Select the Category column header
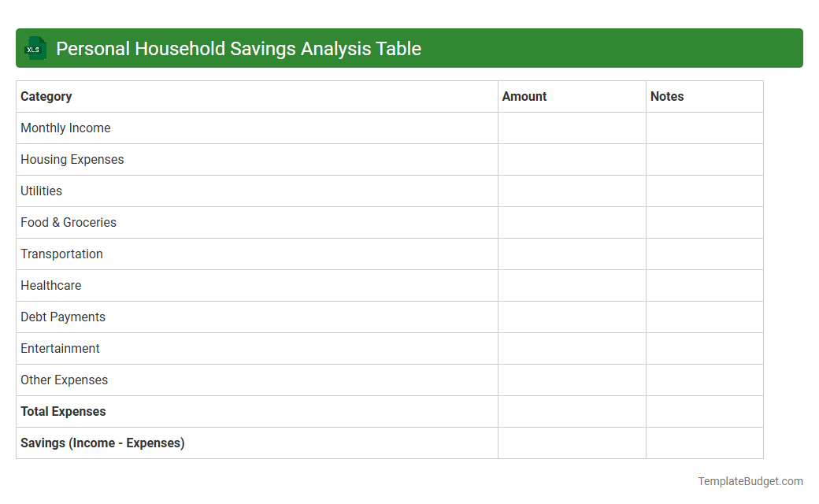 coord(46,96)
